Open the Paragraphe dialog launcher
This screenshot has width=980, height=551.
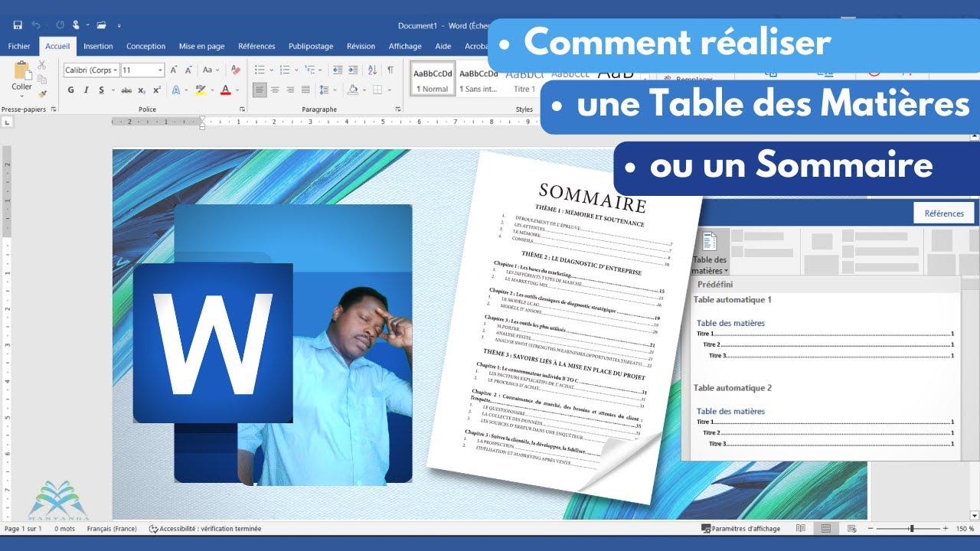(x=398, y=109)
